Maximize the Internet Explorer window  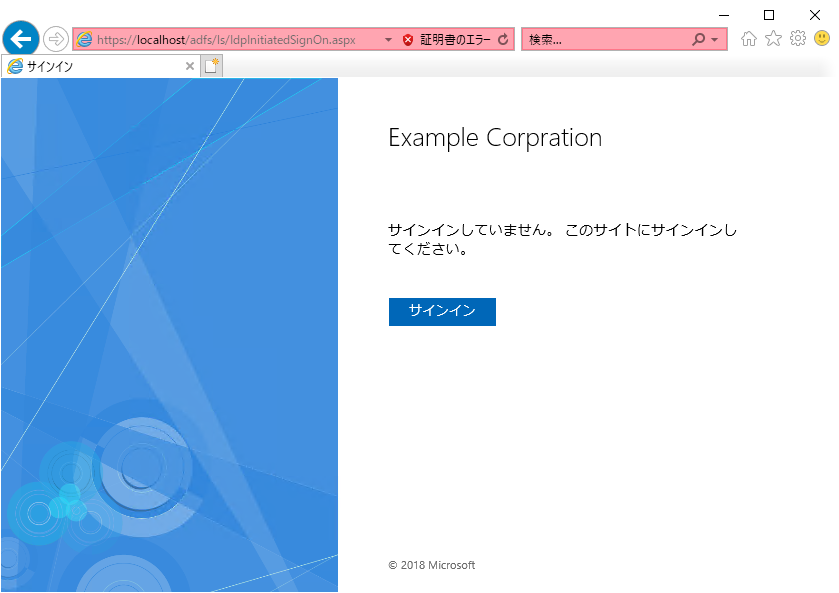(769, 15)
